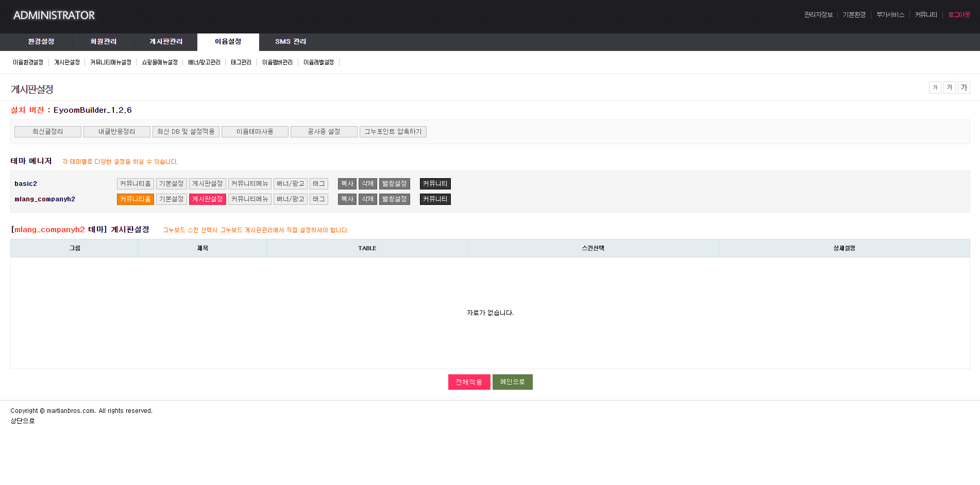Switch to the 회원관리 tab

104,42
